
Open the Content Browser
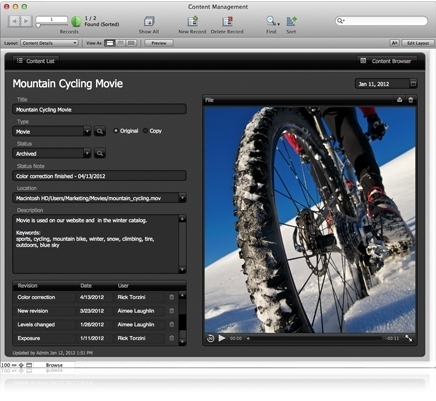pyautogui.click(x=387, y=61)
